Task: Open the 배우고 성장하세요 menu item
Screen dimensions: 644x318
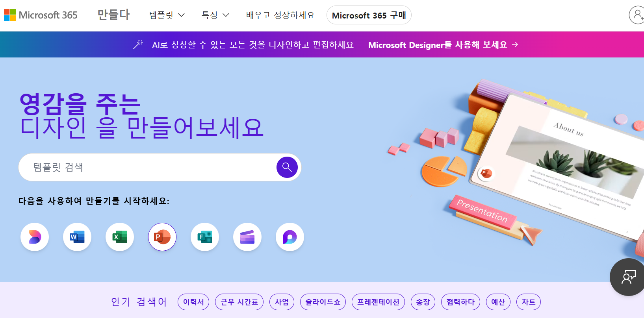Action: pos(280,15)
